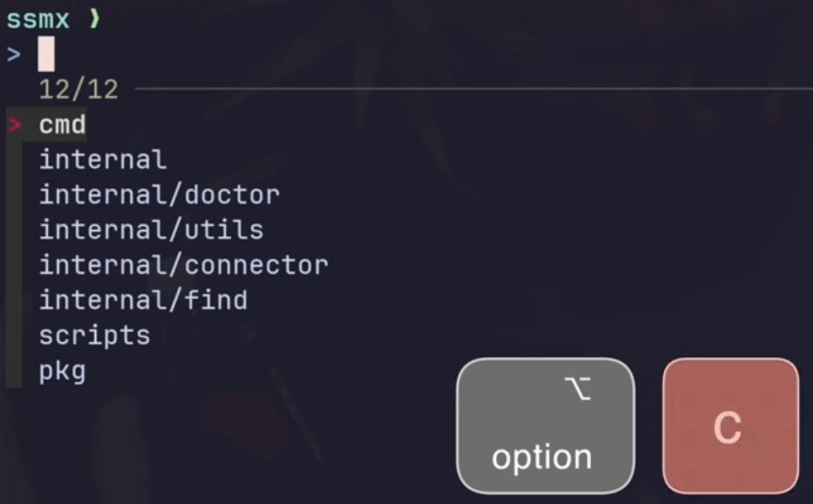Focus the fuzzy search input cursor
This screenshot has height=504, width=813.
(46, 54)
